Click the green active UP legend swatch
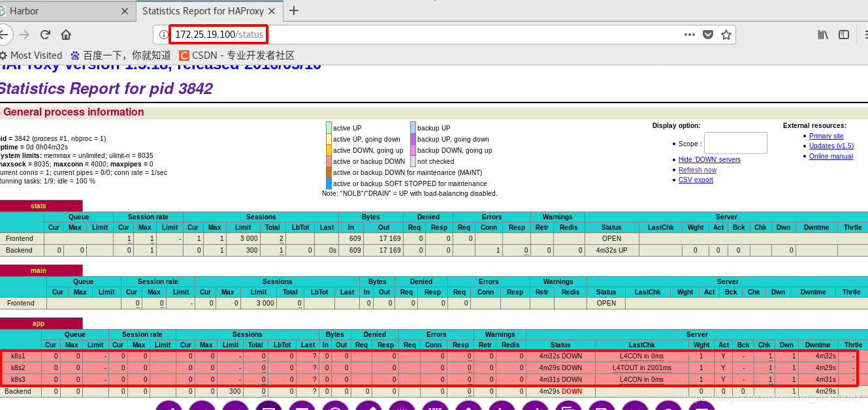 [x=329, y=127]
